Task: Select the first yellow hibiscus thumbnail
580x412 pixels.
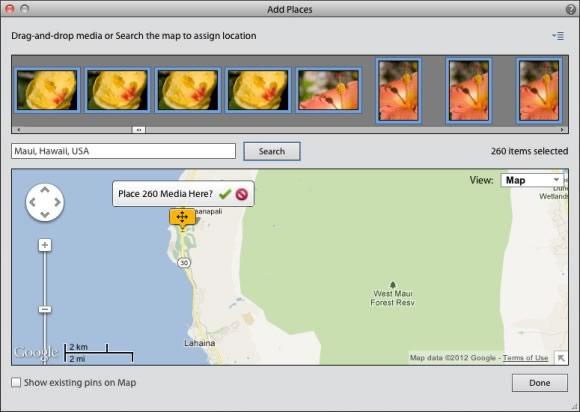Action: (x=47, y=90)
